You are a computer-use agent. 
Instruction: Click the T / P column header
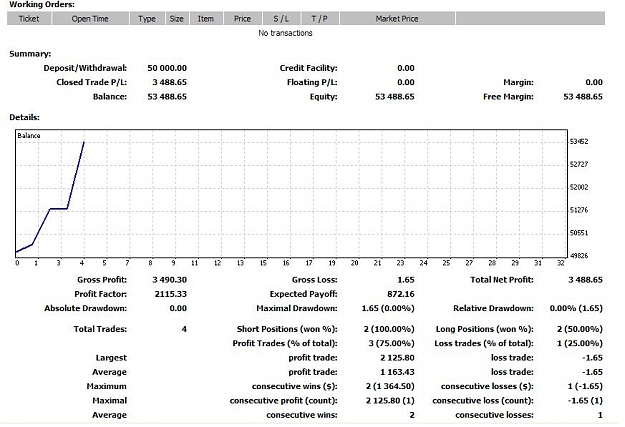pyautogui.click(x=320, y=18)
